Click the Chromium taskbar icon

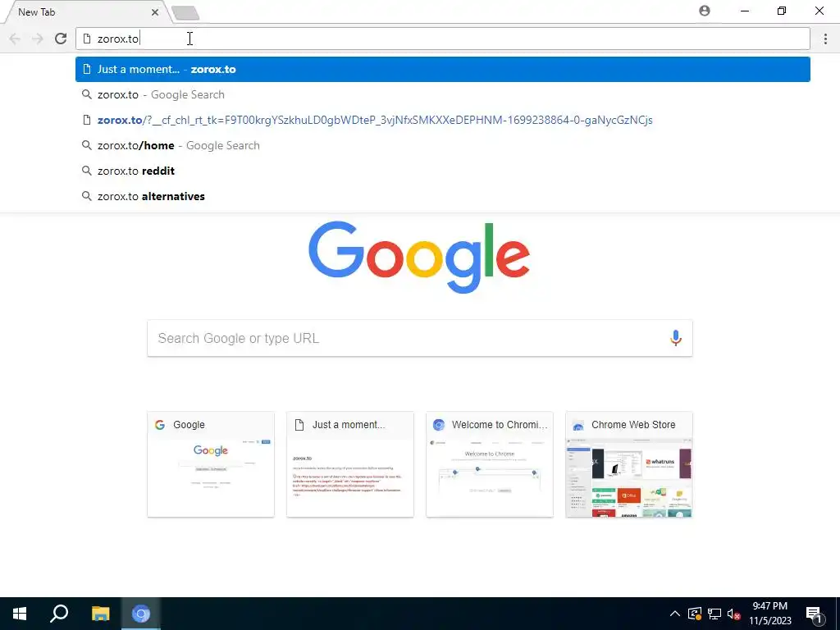(141, 614)
